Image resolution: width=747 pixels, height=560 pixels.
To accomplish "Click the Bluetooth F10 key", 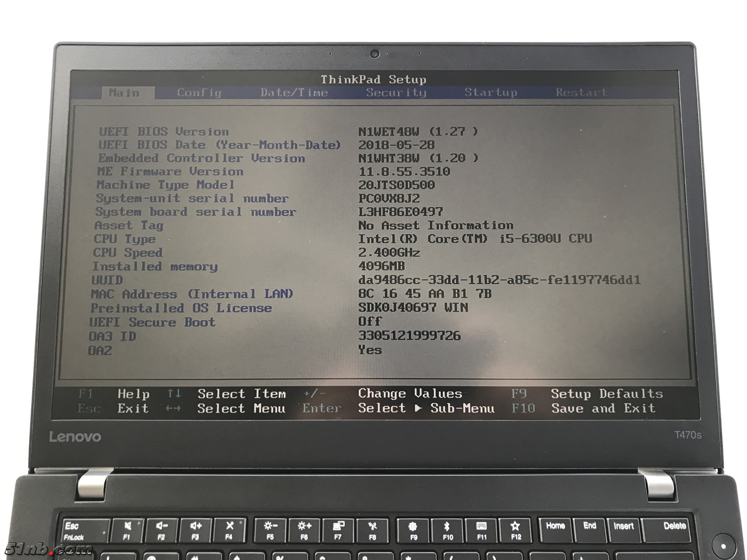I will pos(447,531).
